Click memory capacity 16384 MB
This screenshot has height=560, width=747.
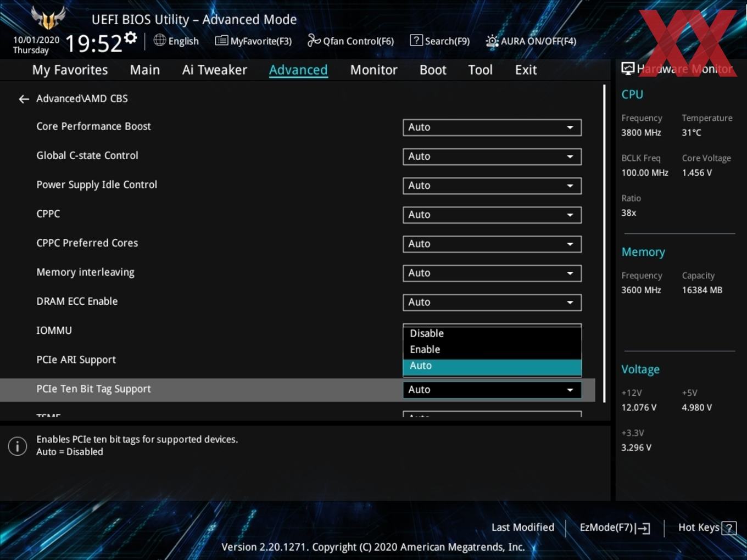702,290
